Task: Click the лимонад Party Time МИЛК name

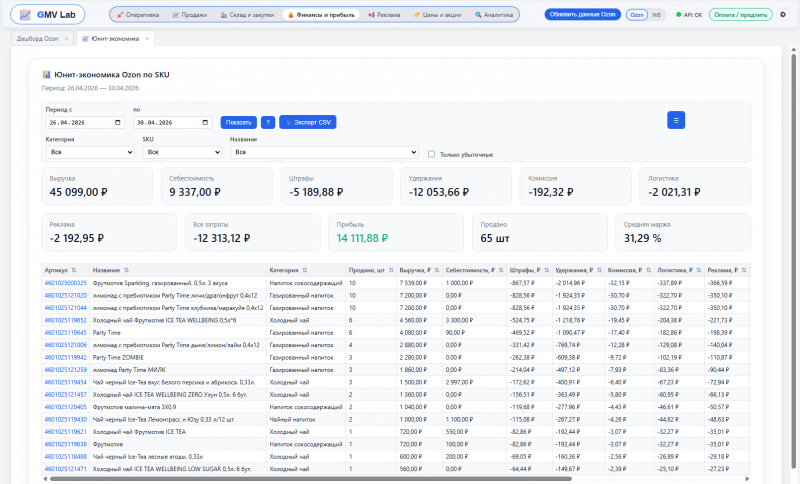Action: (129, 370)
